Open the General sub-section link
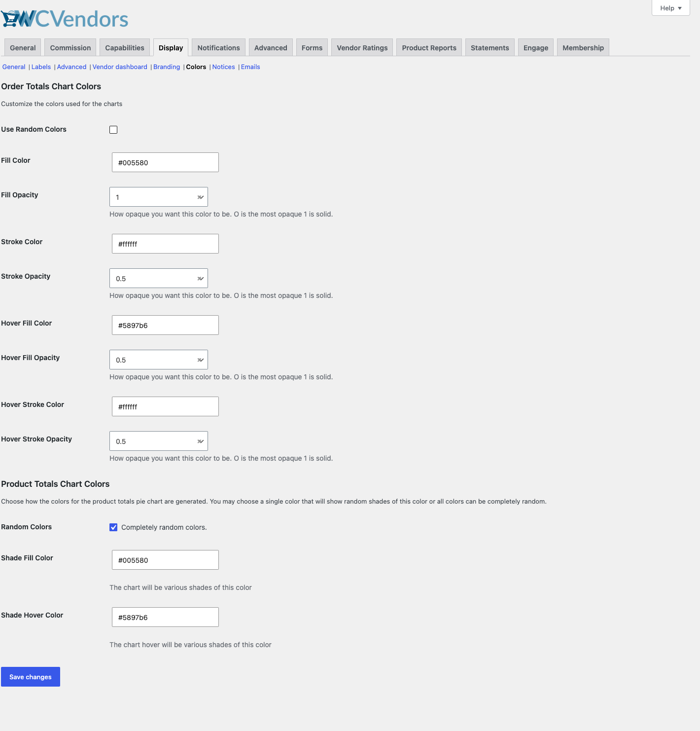This screenshot has height=731, width=700. click(x=14, y=67)
